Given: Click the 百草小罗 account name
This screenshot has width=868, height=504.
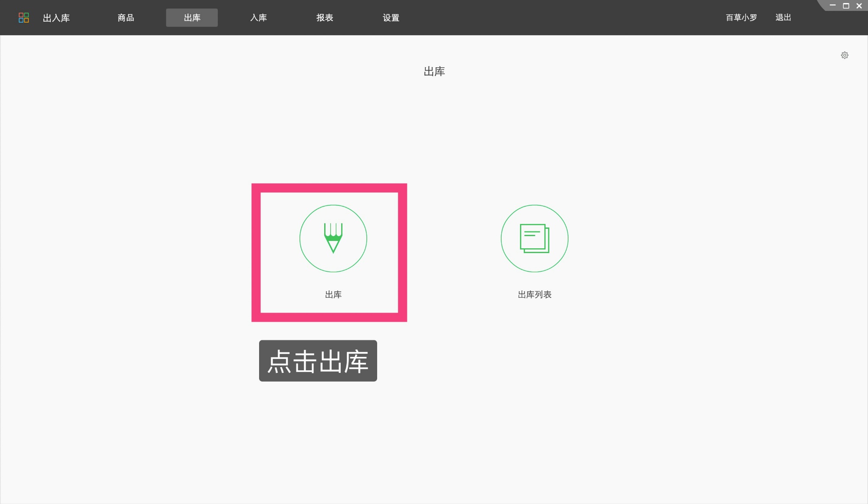Looking at the screenshot, I should pyautogui.click(x=740, y=18).
